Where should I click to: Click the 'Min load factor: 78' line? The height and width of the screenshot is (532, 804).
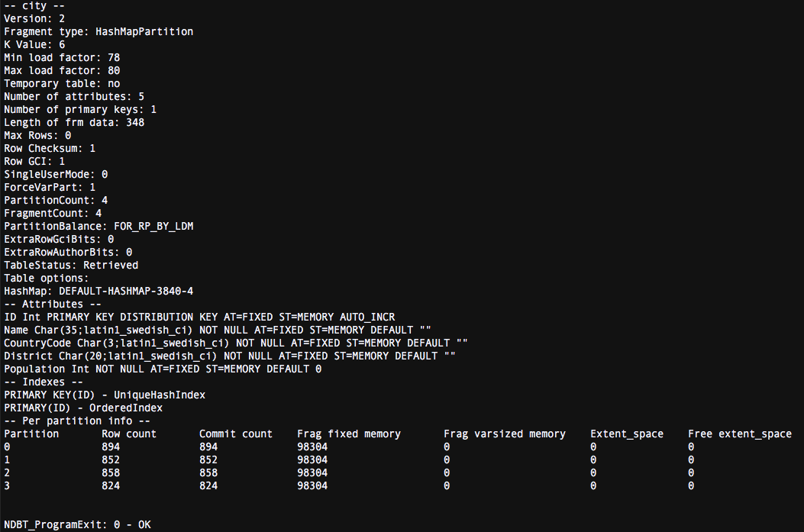(x=62, y=57)
